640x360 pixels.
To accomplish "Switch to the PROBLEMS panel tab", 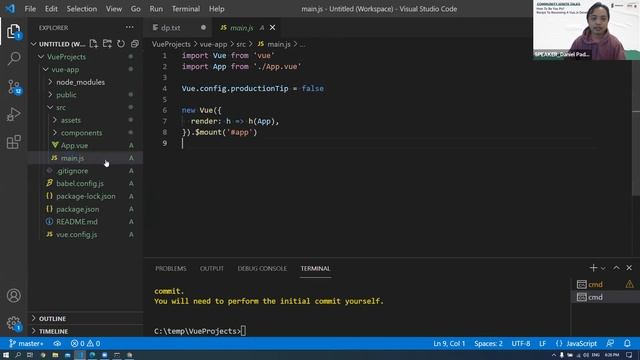I will (171, 268).
